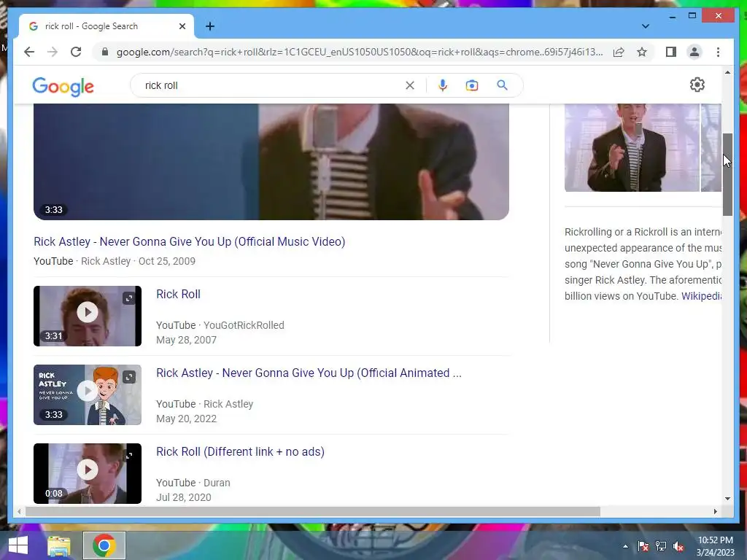Click the muted volume tray icon

pos(678,546)
